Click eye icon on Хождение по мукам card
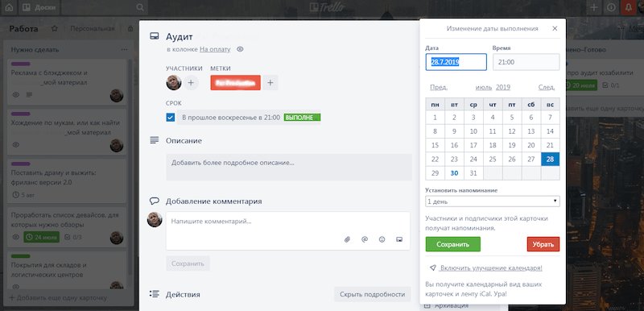644x311 pixels. [16, 144]
